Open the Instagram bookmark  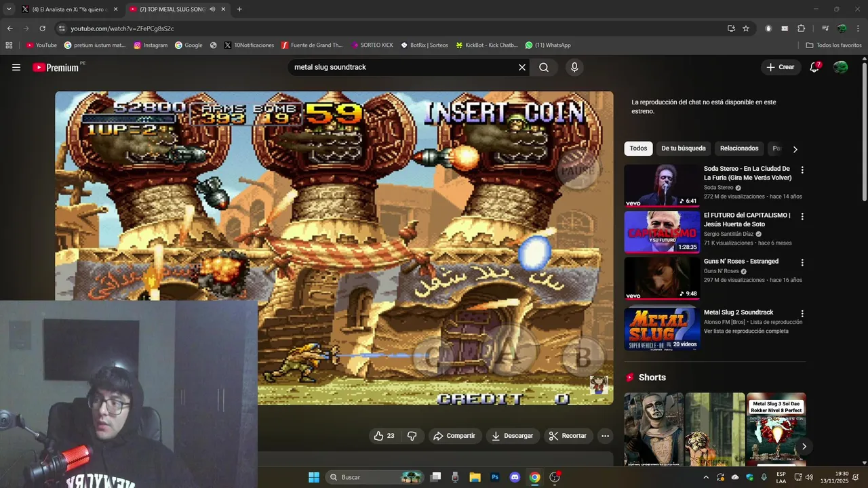(x=151, y=45)
